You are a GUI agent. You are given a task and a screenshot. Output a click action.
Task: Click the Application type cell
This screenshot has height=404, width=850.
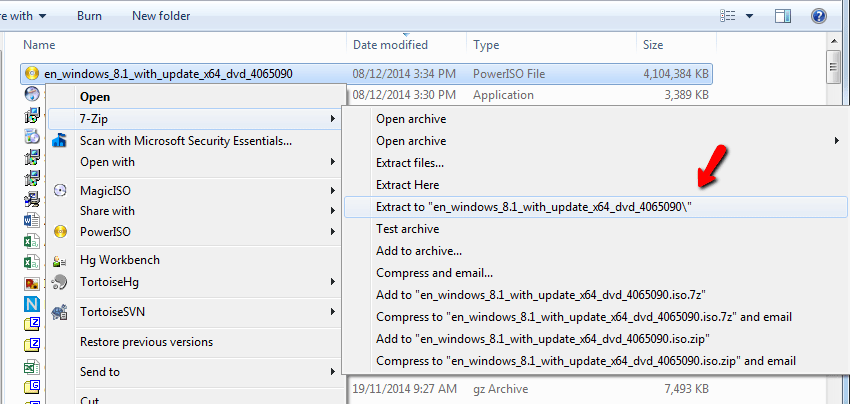click(x=503, y=95)
